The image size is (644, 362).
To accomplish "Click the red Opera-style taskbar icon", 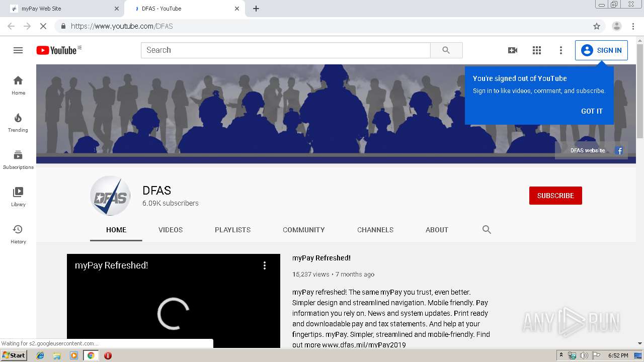I will tap(108, 355).
